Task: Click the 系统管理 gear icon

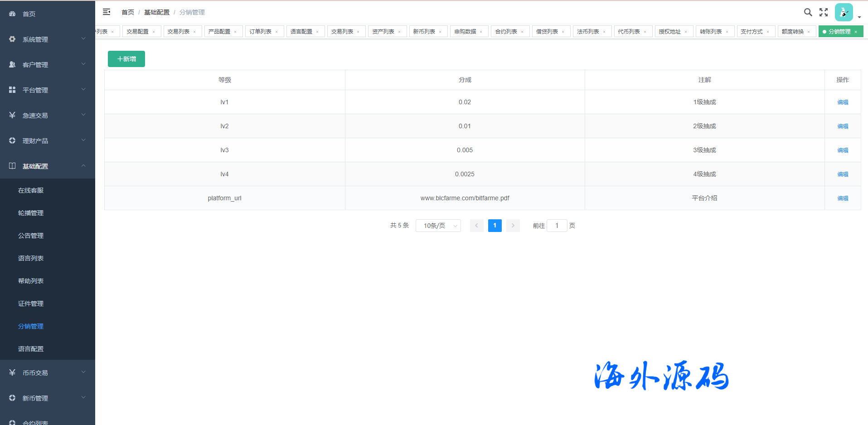Action: pos(12,39)
